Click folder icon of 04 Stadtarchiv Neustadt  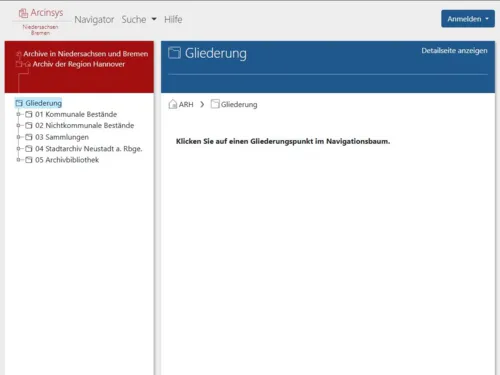[29, 148]
